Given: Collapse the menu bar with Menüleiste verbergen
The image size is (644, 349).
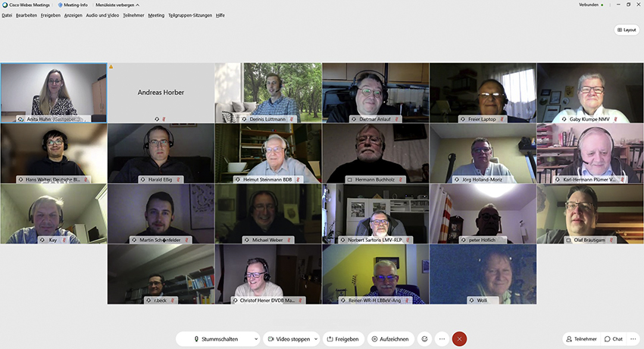Looking at the screenshot, I should click(x=115, y=5).
